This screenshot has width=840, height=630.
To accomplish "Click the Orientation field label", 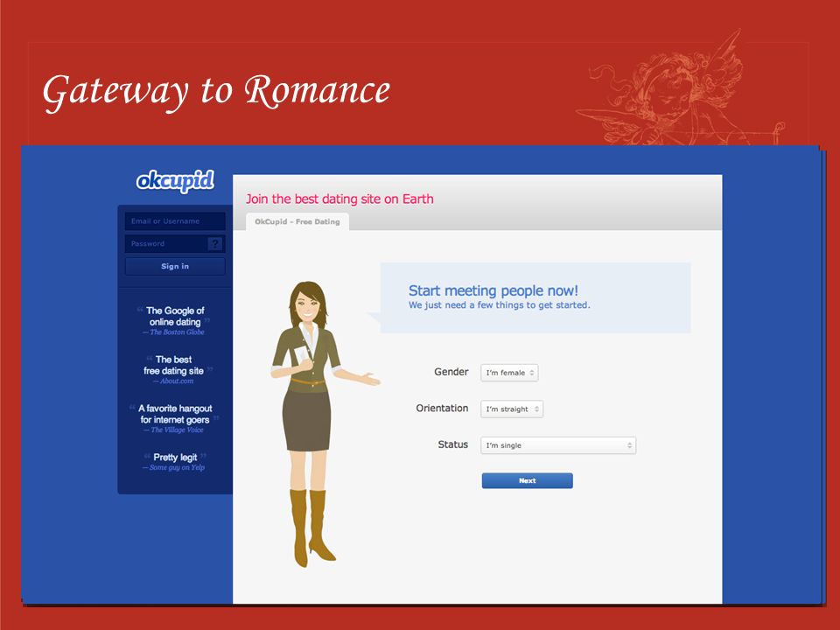I will pyautogui.click(x=442, y=409).
